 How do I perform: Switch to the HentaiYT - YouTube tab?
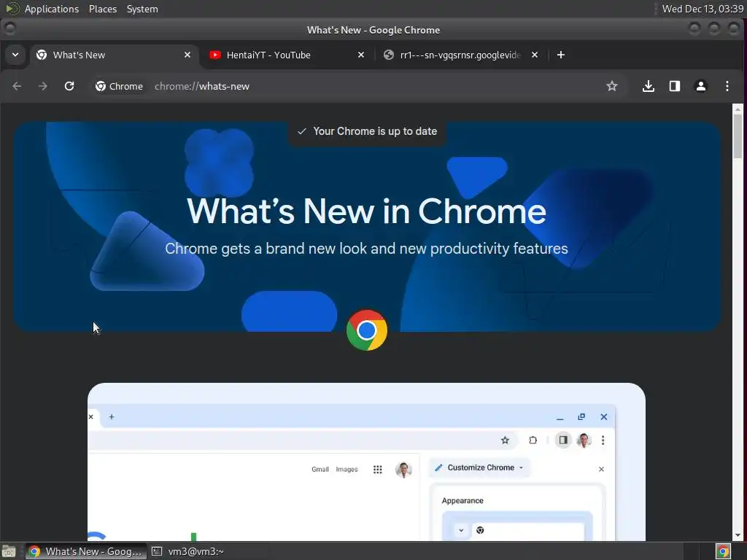pyautogui.click(x=287, y=55)
